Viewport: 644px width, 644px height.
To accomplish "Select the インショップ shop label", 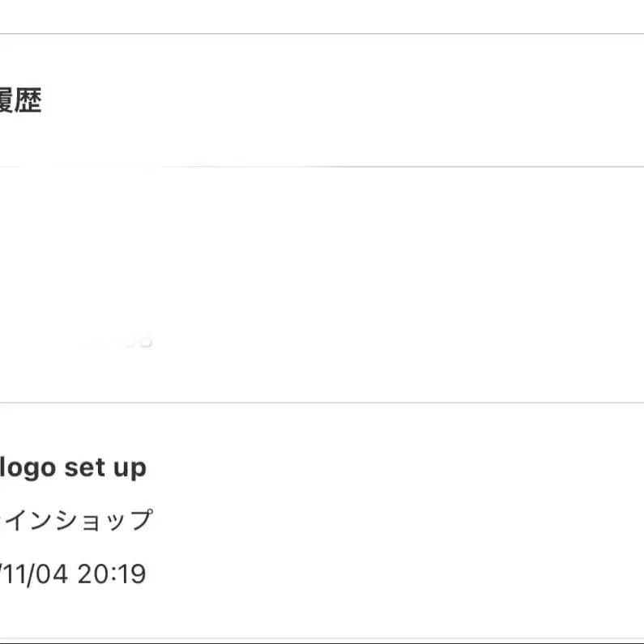I will tap(77, 520).
